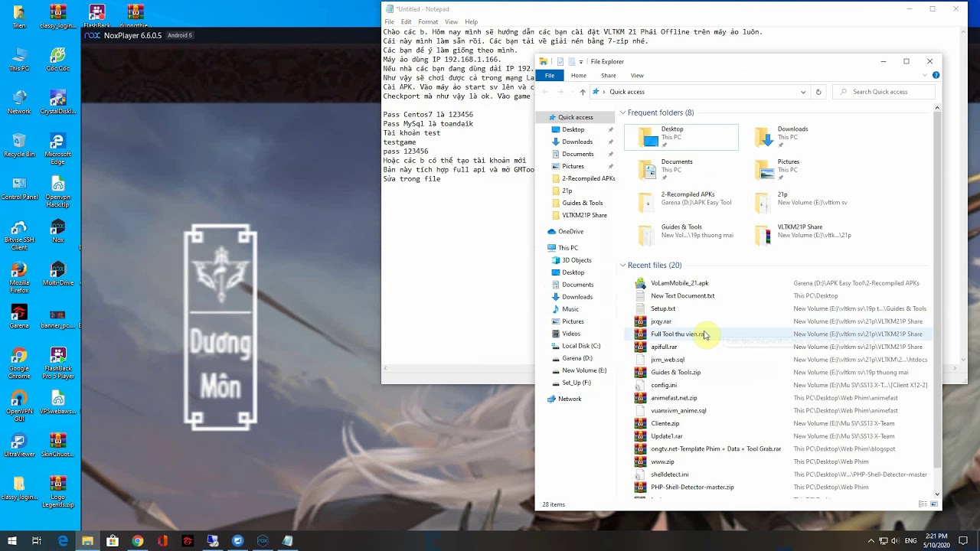The image size is (980, 551).
Task: Open the File tab in Explorer
Action: click(549, 75)
